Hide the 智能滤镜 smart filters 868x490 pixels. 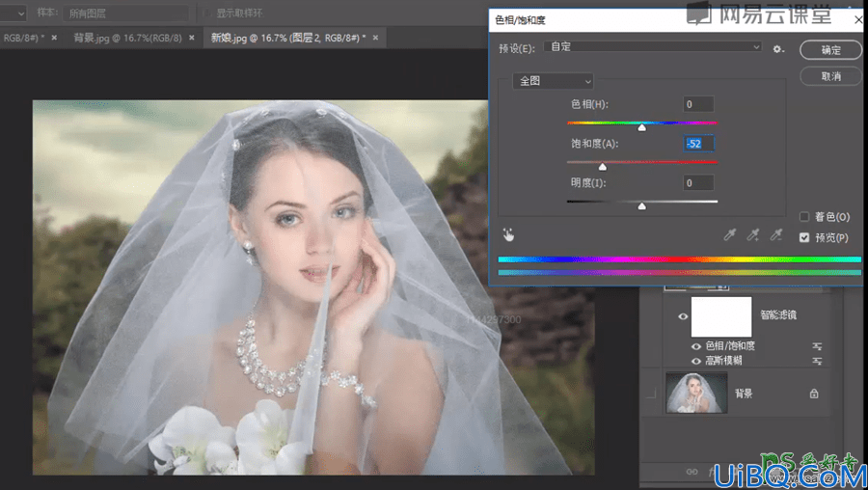point(683,316)
